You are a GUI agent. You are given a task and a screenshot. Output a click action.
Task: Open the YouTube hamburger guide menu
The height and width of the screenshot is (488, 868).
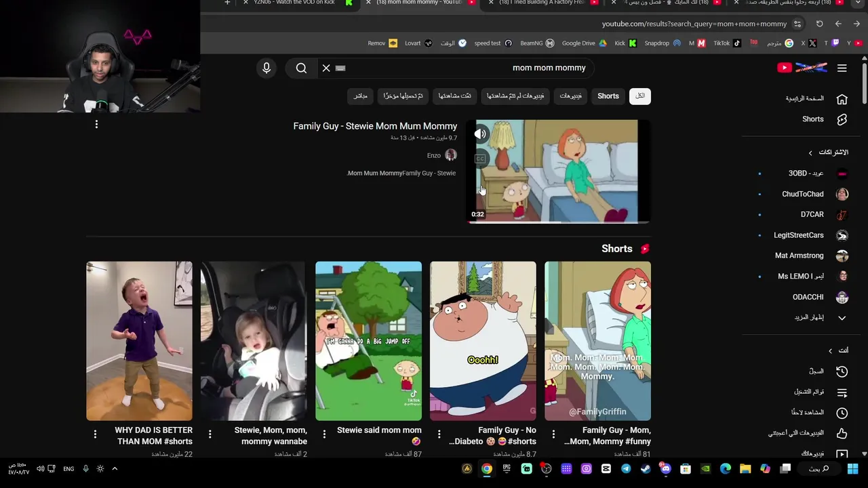tap(842, 68)
